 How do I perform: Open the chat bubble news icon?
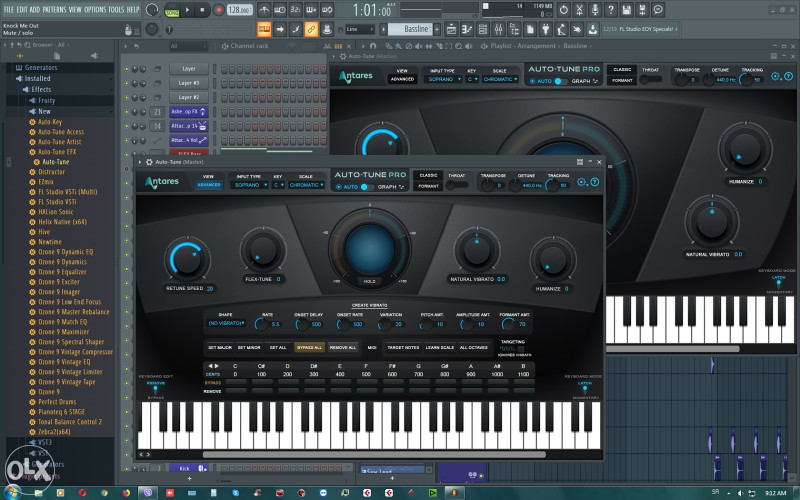658,10
